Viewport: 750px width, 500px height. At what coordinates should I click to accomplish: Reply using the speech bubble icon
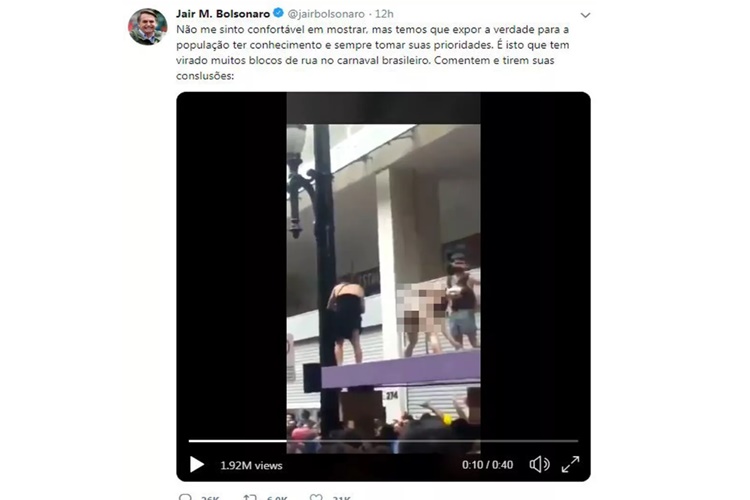pyautogui.click(x=185, y=497)
